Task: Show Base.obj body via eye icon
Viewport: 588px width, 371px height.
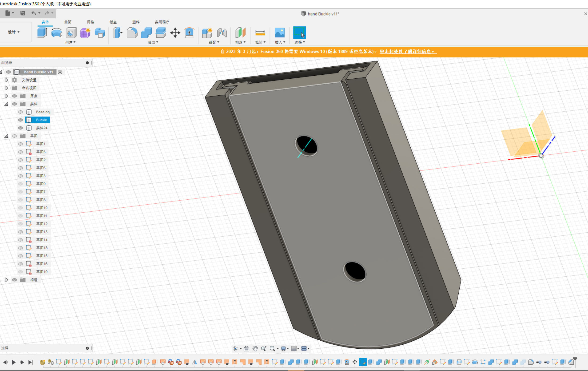Action: tap(20, 112)
